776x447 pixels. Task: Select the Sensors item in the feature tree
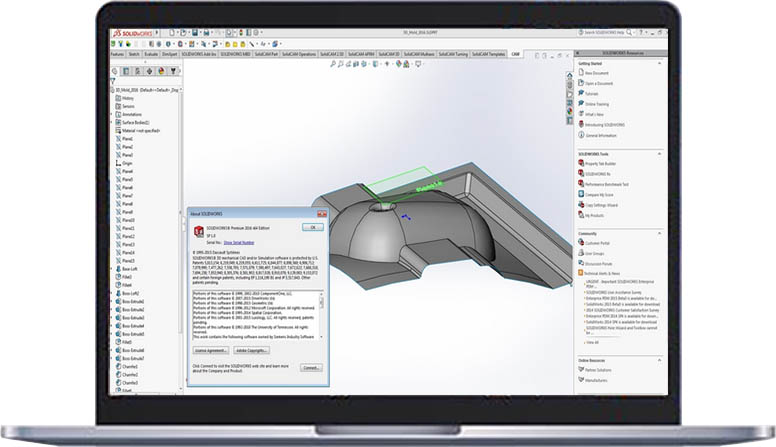pos(128,106)
